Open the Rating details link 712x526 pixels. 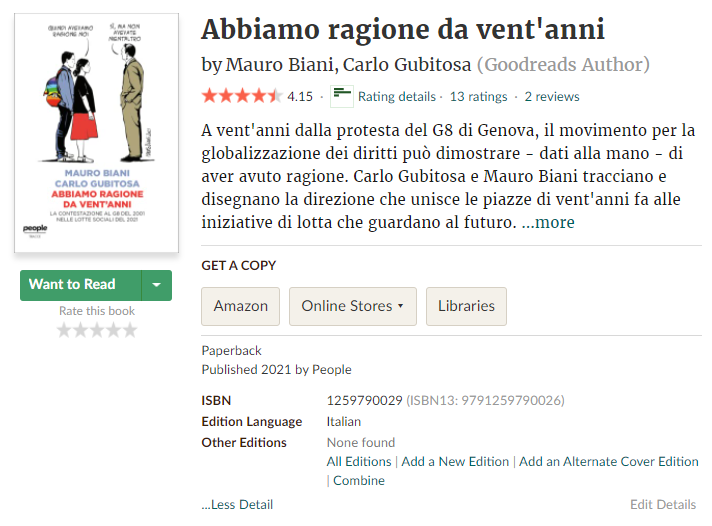pyautogui.click(x=397, y=97)
